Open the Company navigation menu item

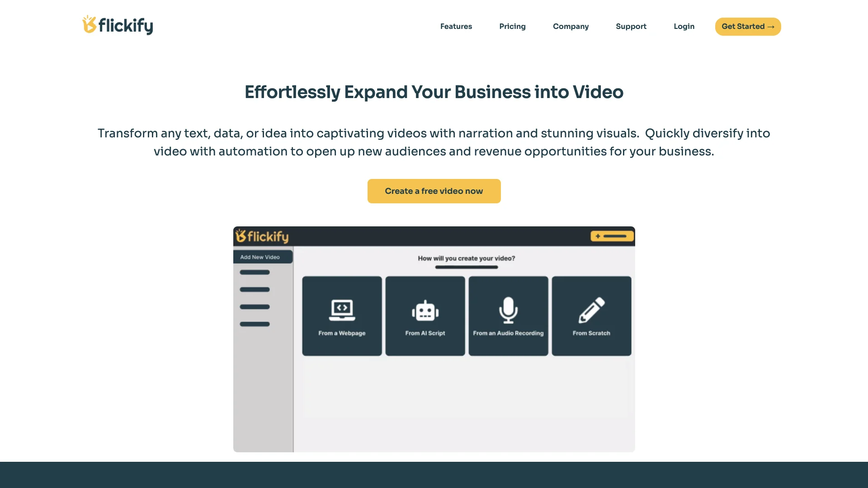point(571,27)
